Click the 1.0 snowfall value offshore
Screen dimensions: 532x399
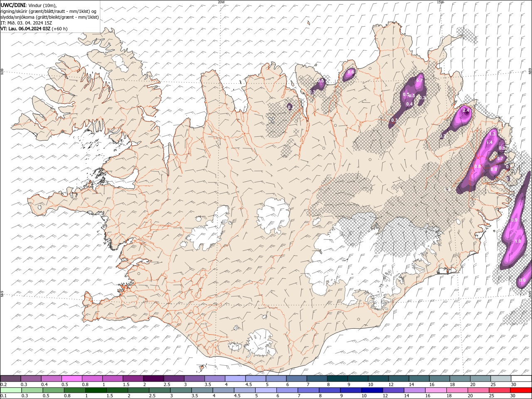(x=517, y=241)
